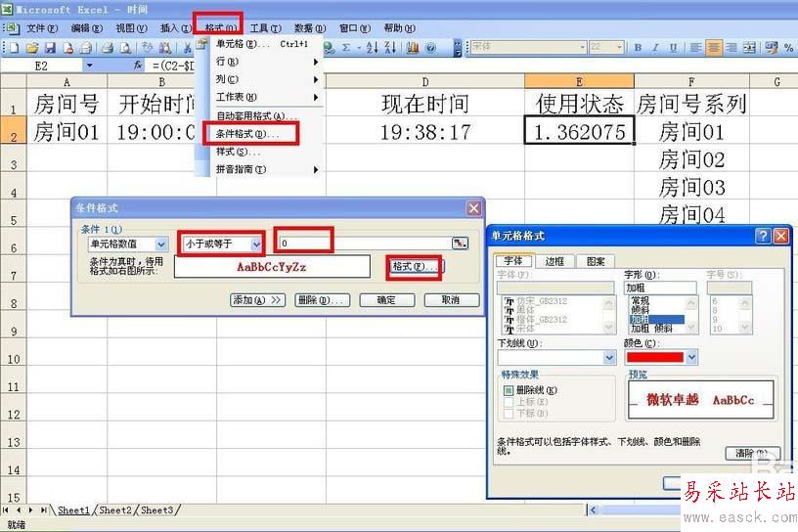This screenshot has width=798, height=532.
Task: Save the workbook with floppy icon
Action: click(x=50, y=48)
